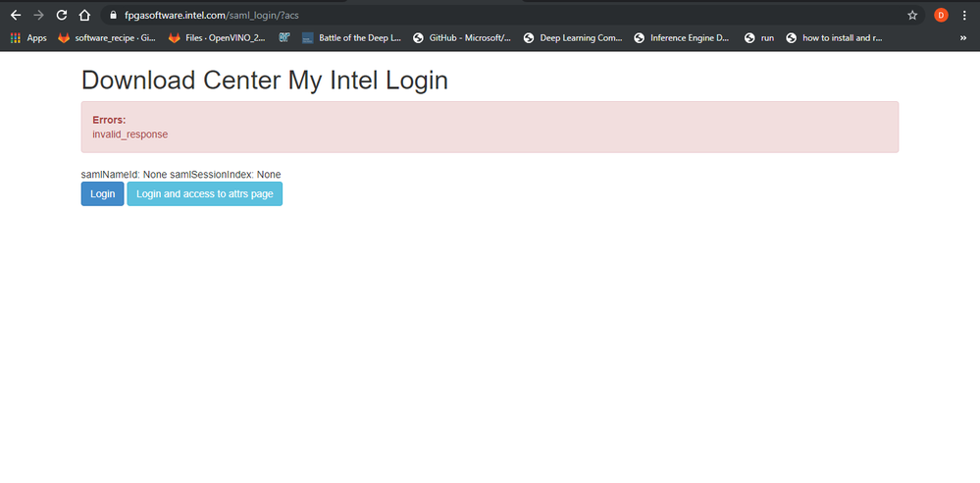Image resolution: width=980 pixels, height=483 pixels.
Task: Open Battle of the Deep L... bookmark
Action: click(352, 38)
